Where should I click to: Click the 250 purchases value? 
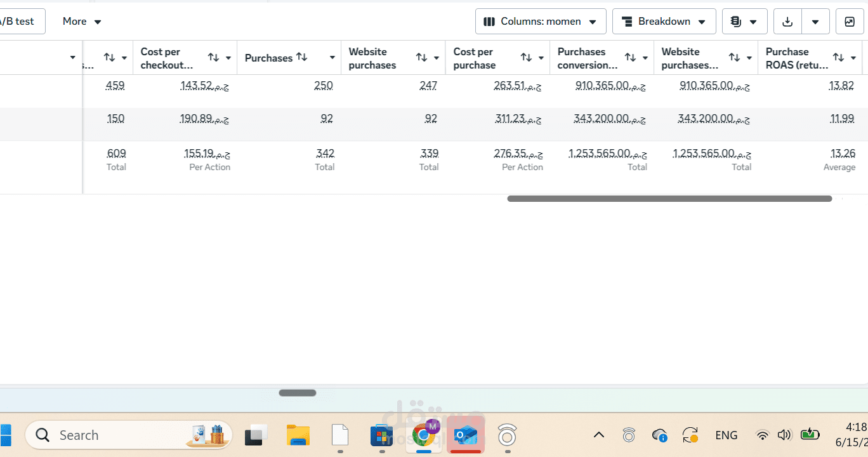[324, 86]
